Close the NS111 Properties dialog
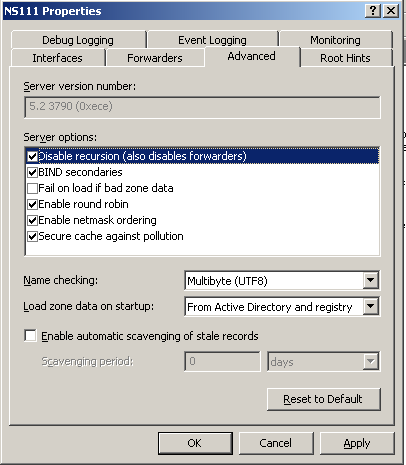Image resolution: width=406 pixels, height=465 pixels. 391,11
